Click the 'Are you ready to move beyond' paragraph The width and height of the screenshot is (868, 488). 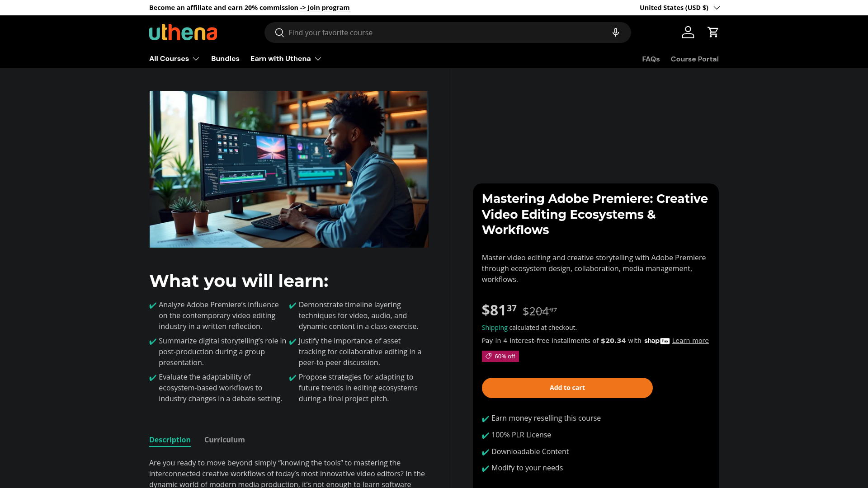pos(287,473)
